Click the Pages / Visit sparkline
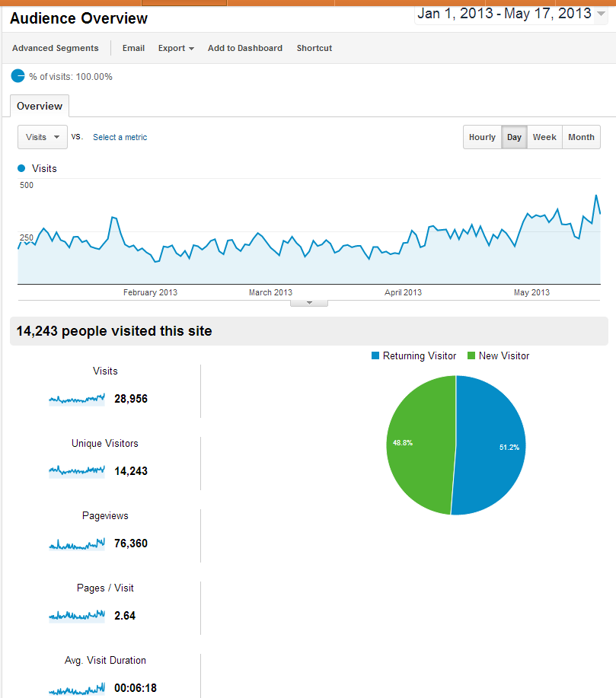The width and height of the screenshot is (616, 698). pyautogui.click(x=76, y=614)
